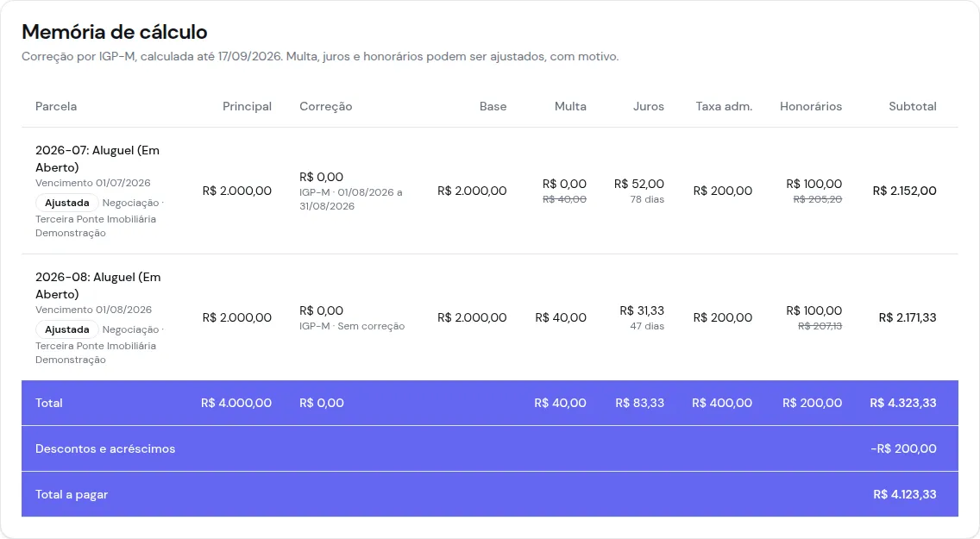Click 'R$ 83,33' total juros

(639, 403)
